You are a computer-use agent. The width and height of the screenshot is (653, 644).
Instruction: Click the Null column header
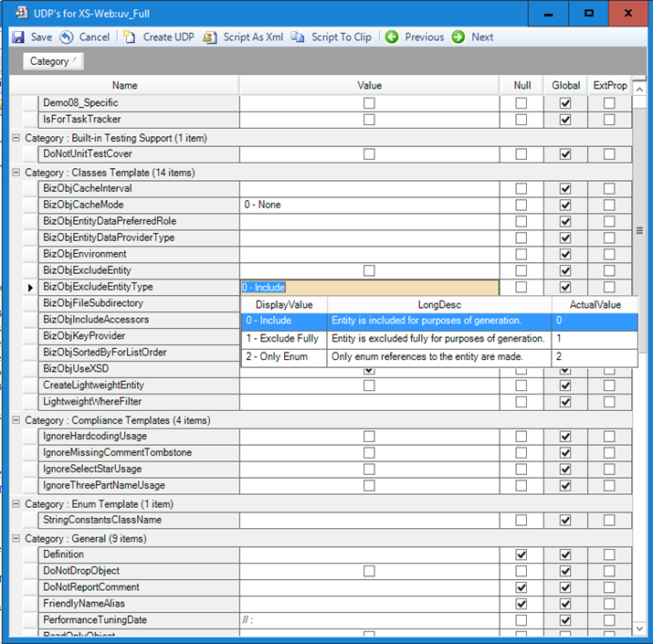(x=521, y=85)
